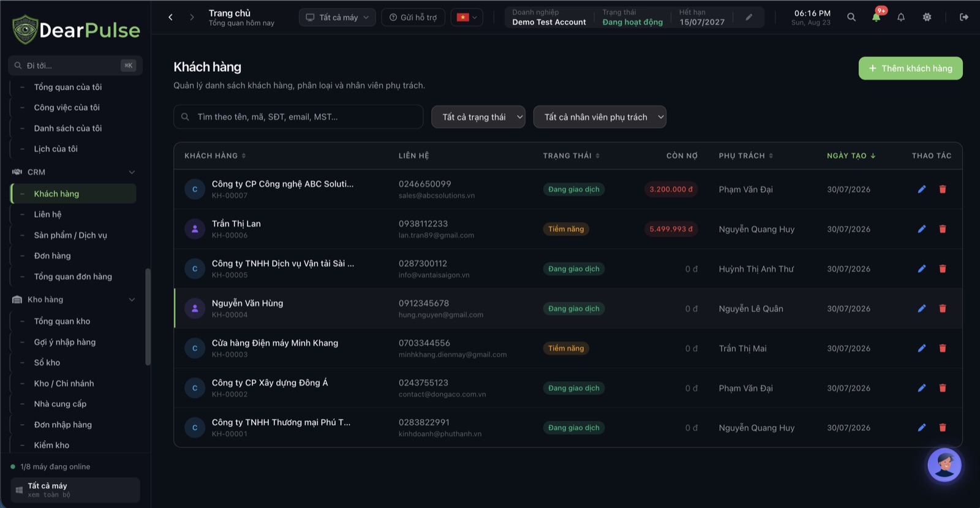Delete Công ty CP Công nghệ ABC Solutions row
The image size is (980, 508).
943,189
